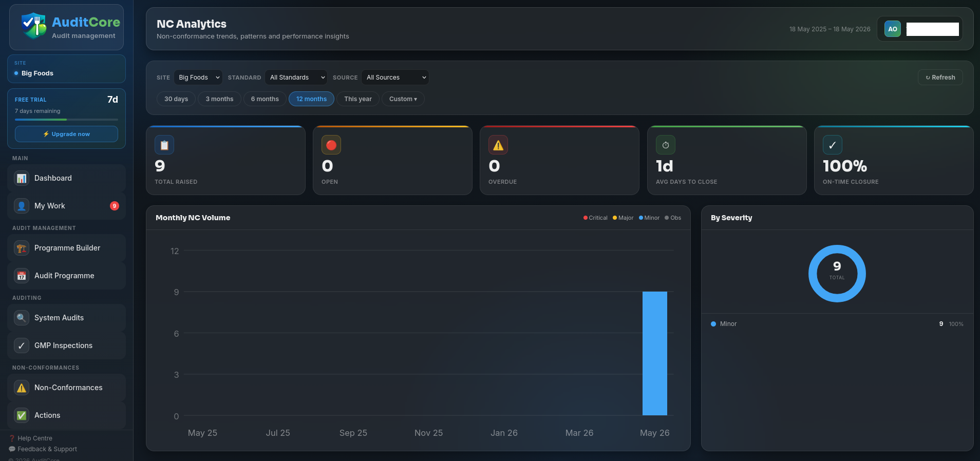Click the Monthly NC Volume title

(193, 218)
